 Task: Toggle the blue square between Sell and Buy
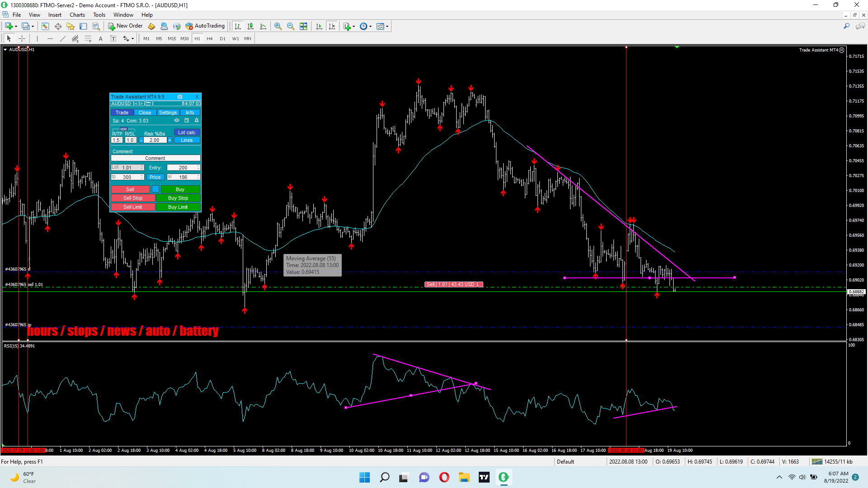point(156,189)
